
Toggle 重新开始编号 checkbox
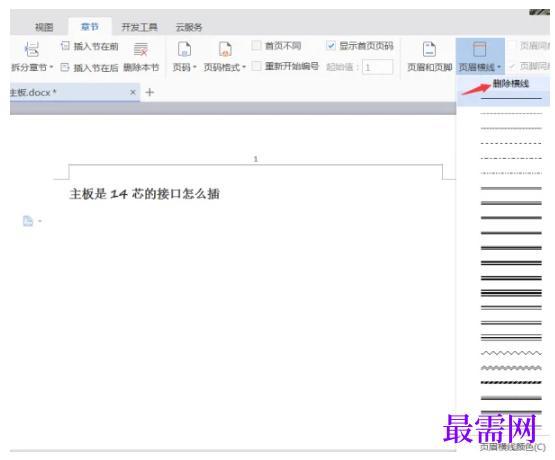pyautogui.click(x=256, y=66)
